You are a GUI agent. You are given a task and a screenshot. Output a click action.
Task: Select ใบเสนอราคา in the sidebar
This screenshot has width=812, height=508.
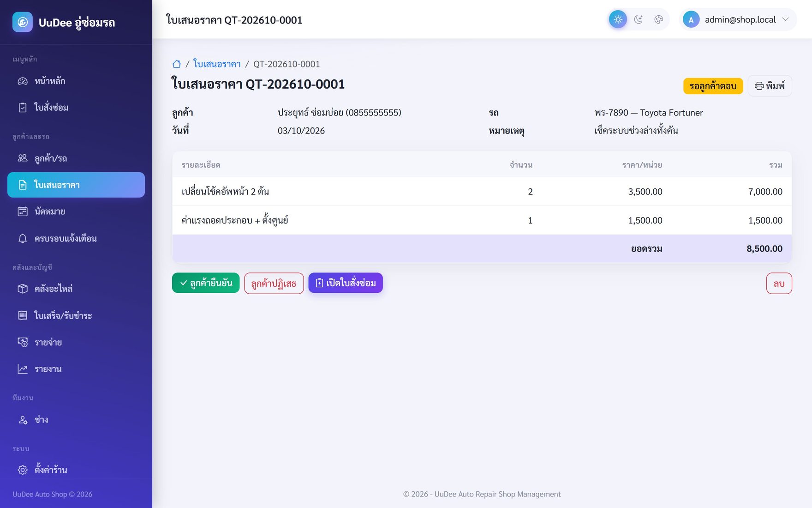(x=76, y=185)
